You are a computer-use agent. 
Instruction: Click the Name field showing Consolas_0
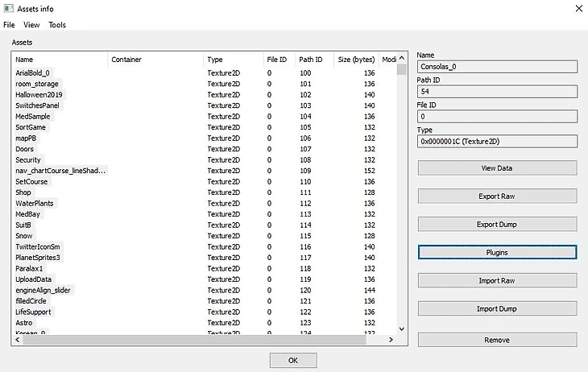tap(497, 67)
